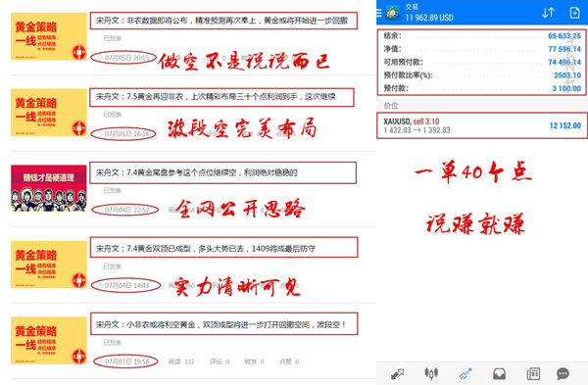Click the 黄金策略 thumbnail of the 7.5黄金 article

tap(49, 113)
